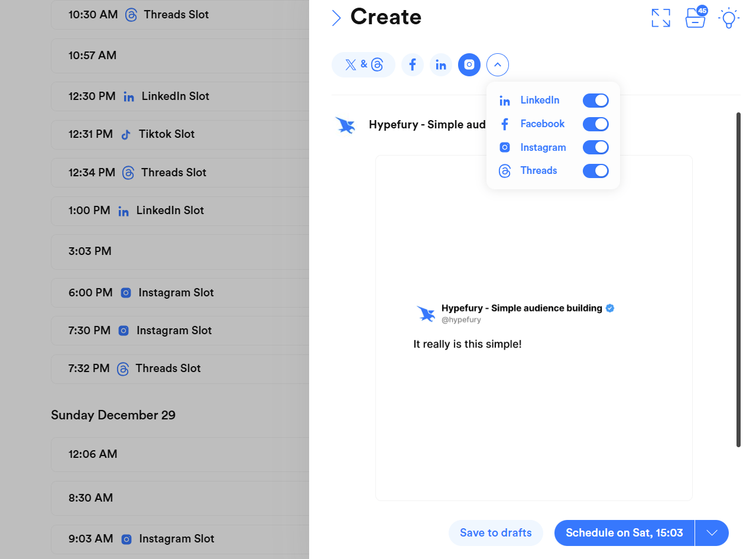Image resolution: width=756 pixels, height=559 pixels.
Task: Open the drafts box icon showing 45 badge
Action: coord(695,18)
